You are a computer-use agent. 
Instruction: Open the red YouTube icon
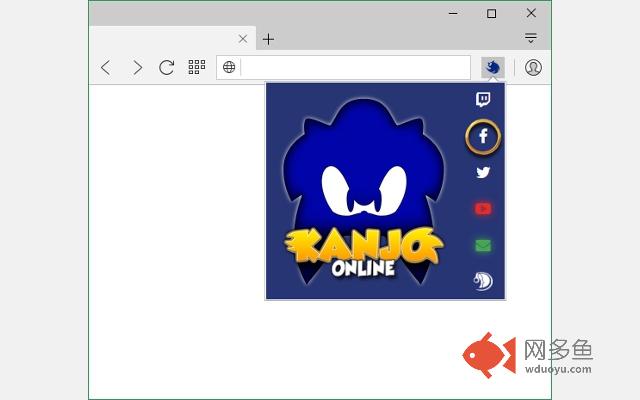coord(483,209)
